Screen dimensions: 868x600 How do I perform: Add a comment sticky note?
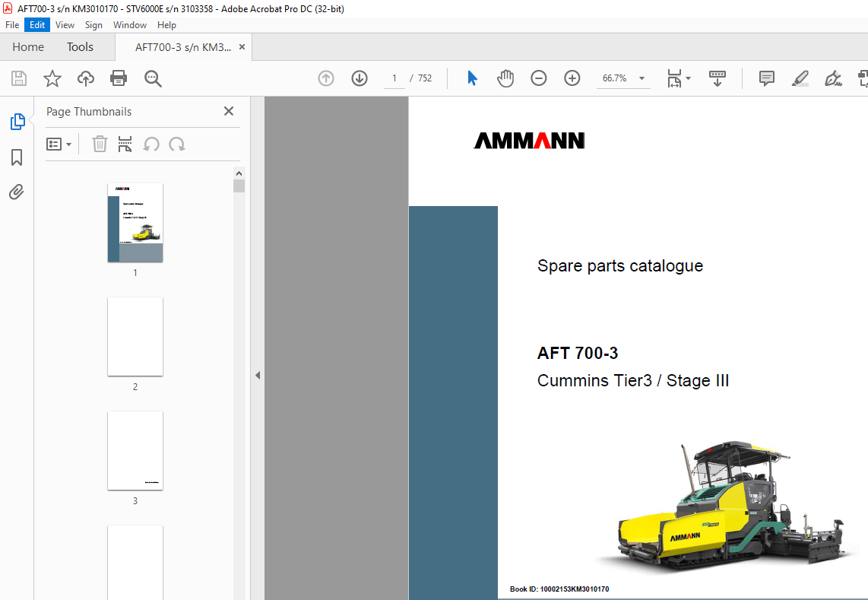coord(767,78)
